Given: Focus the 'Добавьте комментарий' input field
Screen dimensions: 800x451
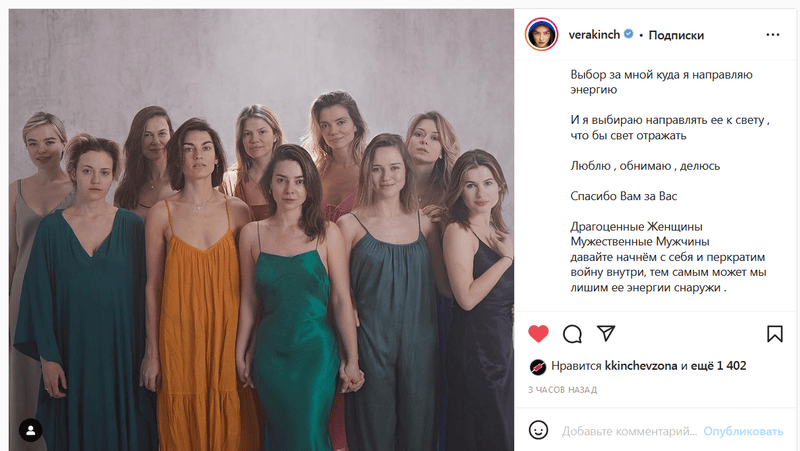Looking at the screenshot, I should coord(628,431).
